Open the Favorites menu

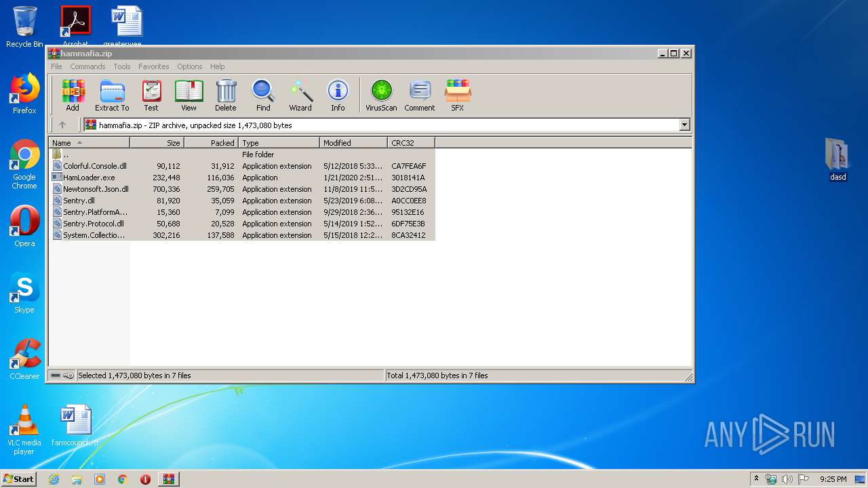click(154, 66)
